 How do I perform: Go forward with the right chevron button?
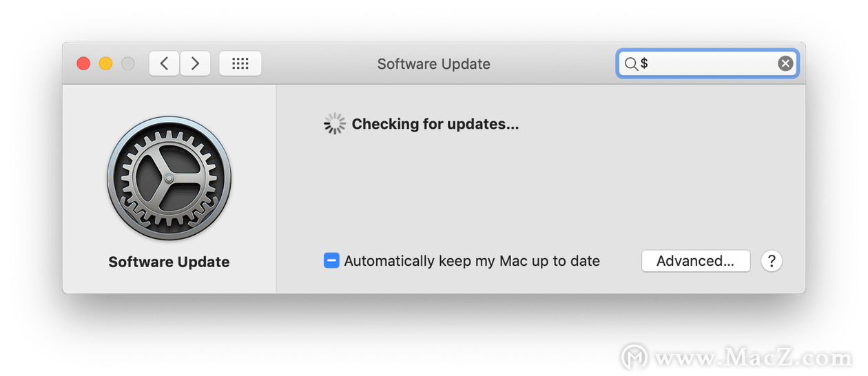tap(195, 63)
